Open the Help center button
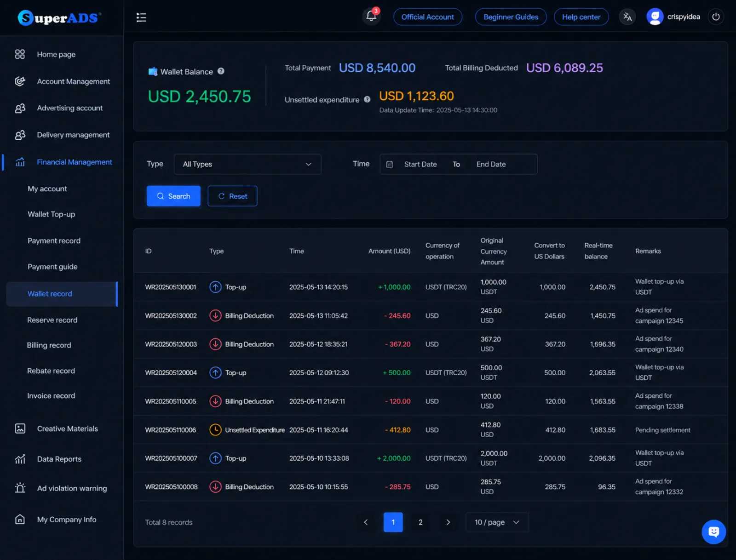The width and height of the screenshot is (736, 560). pyautogui.click(x=581, y=17)
